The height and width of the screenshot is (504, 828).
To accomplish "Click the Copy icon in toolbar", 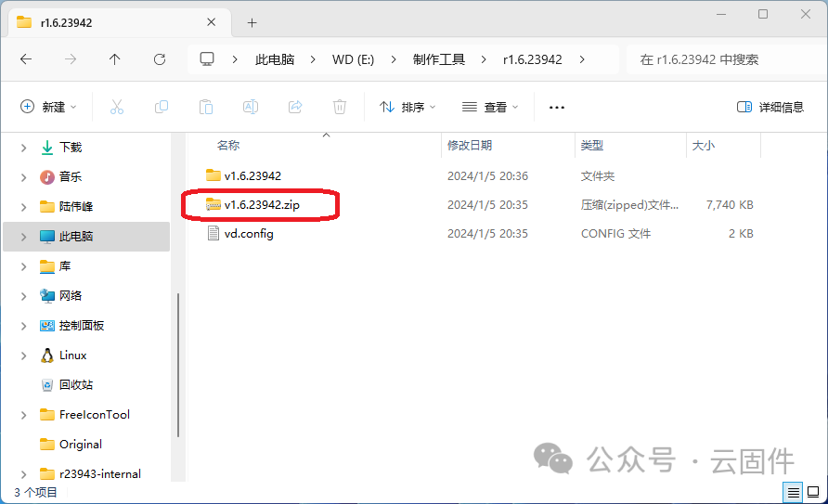I will click(x=162, y=107).
